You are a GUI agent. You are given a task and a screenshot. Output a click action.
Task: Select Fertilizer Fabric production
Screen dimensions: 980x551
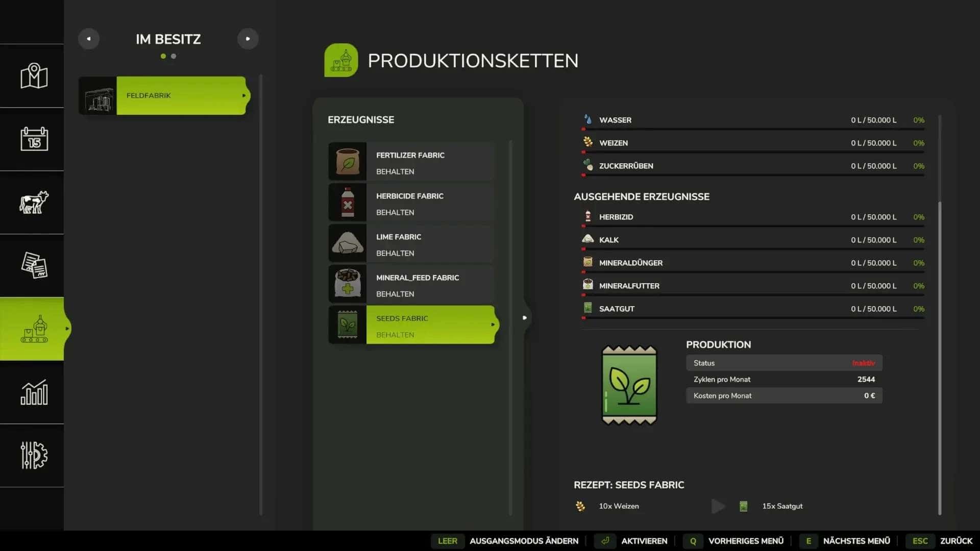411,162
